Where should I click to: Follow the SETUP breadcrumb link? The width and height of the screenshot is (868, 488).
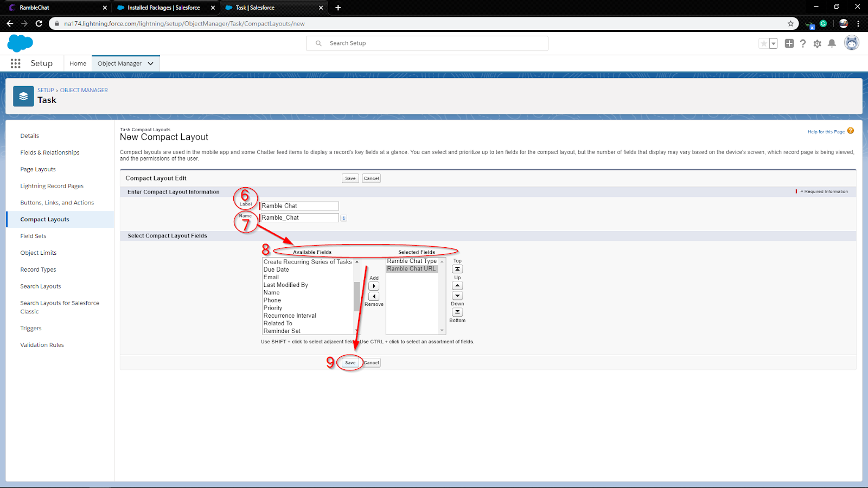coord(46,91)
